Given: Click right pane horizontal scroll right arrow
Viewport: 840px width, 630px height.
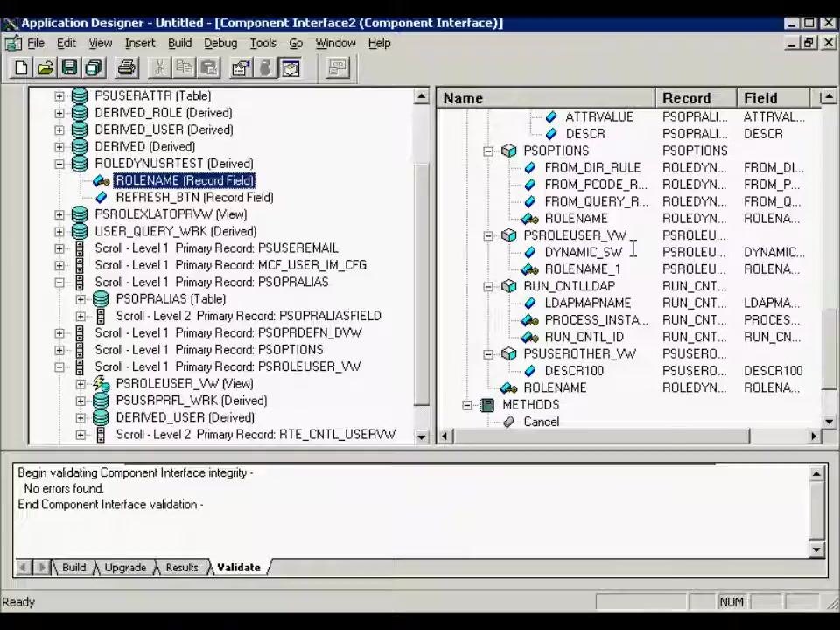Looking at the screenshot, I should click(814, 436).
